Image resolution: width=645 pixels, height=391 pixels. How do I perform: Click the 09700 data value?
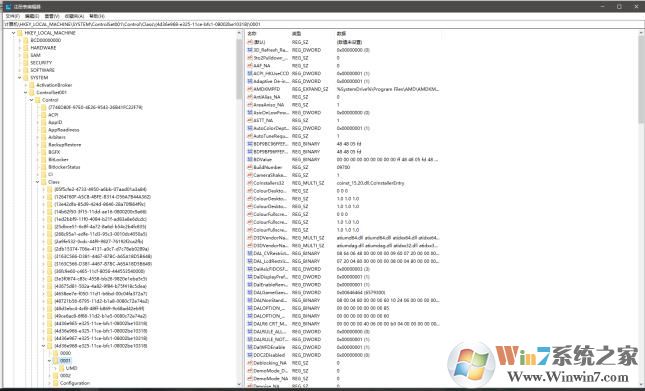pos(343,167)
